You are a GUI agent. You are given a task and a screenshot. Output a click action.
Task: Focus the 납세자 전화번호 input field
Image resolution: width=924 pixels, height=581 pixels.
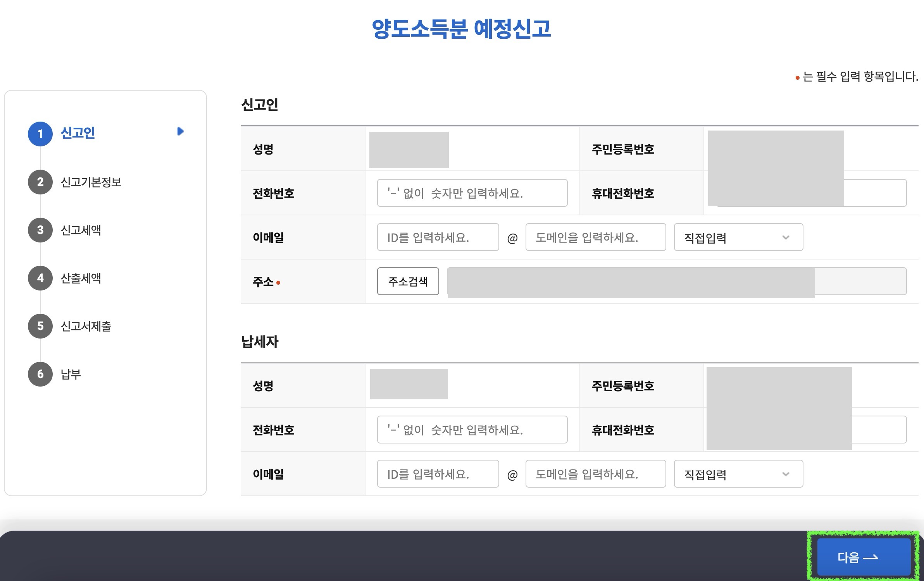click(x=472, y=430)
